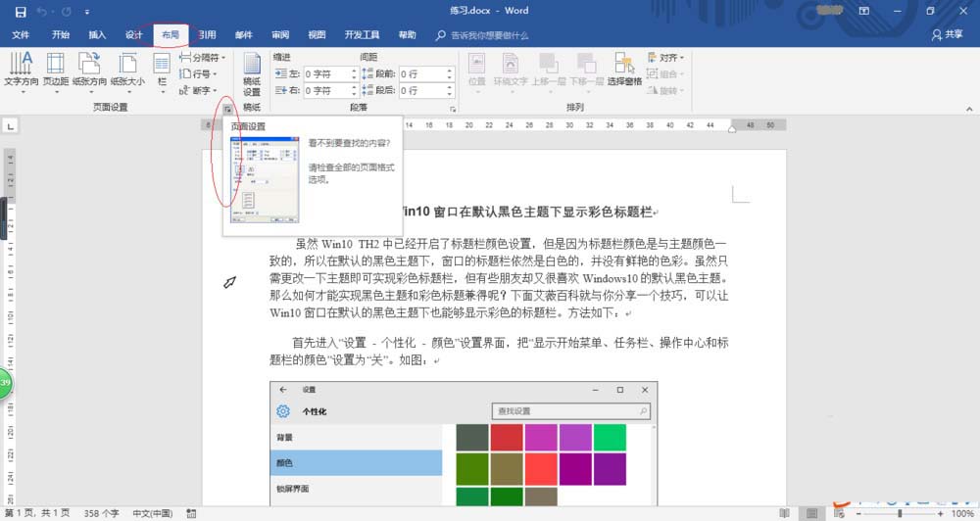980x521 pixels.
Task: Switch to print layout view in status bar
Action: (x=811, y=513)
